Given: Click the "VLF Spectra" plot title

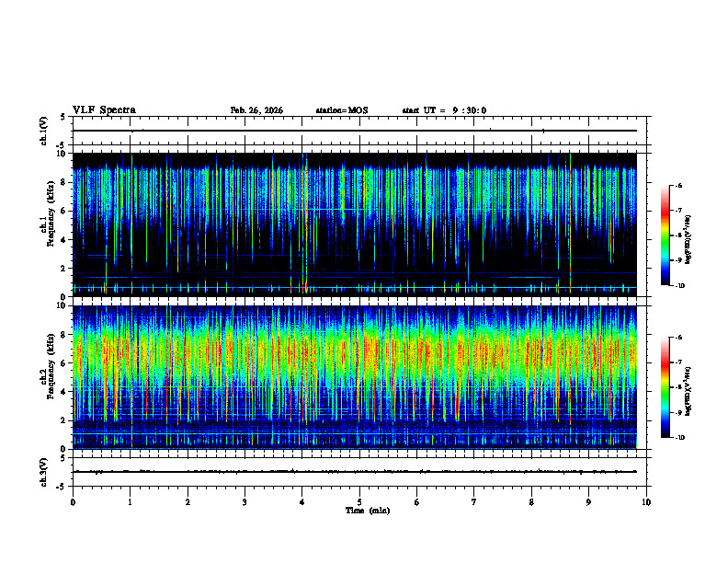Looking at the screenshot, I should tap(104, 110).
